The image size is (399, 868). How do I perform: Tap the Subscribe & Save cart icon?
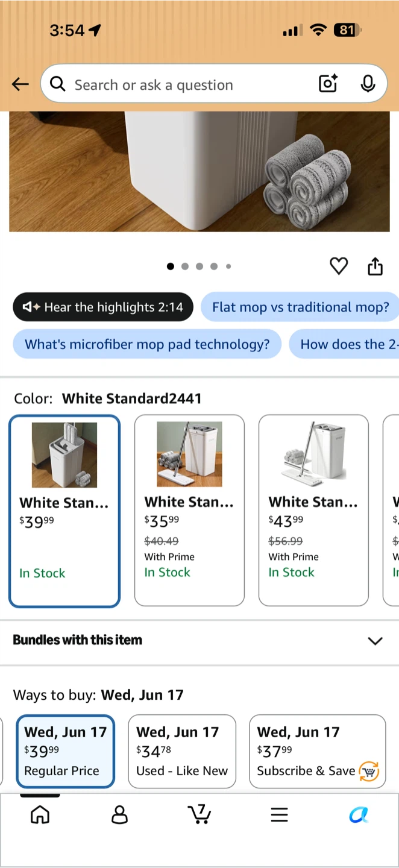[369, 771]
